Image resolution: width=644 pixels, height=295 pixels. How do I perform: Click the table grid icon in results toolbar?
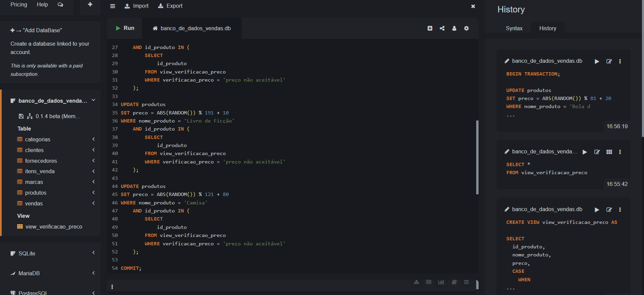[x=429, y=282]
